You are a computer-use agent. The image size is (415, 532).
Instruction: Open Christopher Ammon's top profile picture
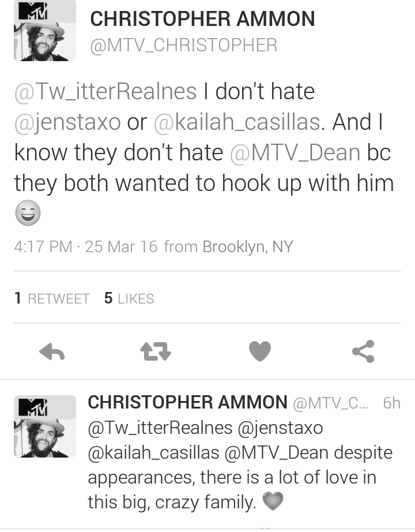[45, 31]
